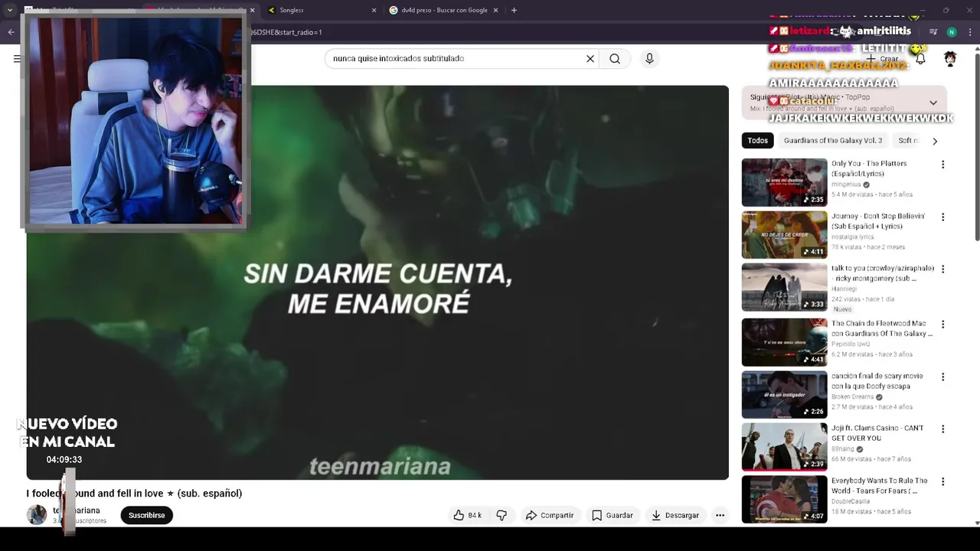Open canción final de scary movie thumbnail
The height and width of the screenshot is (551, 980).
pyautogui.click(x=784, y=394)
